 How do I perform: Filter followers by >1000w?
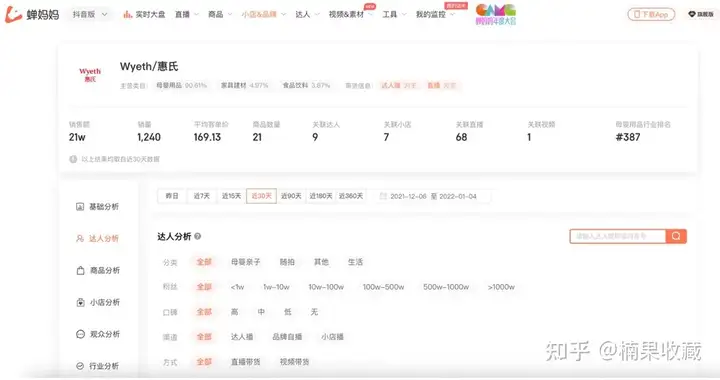tap(501, 287)
